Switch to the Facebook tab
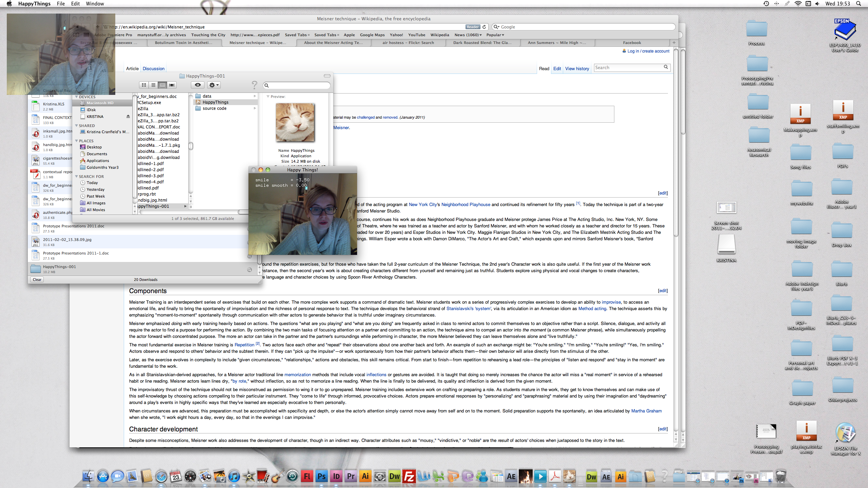Viewport: 868px width, 488px height. coord(632,43)
